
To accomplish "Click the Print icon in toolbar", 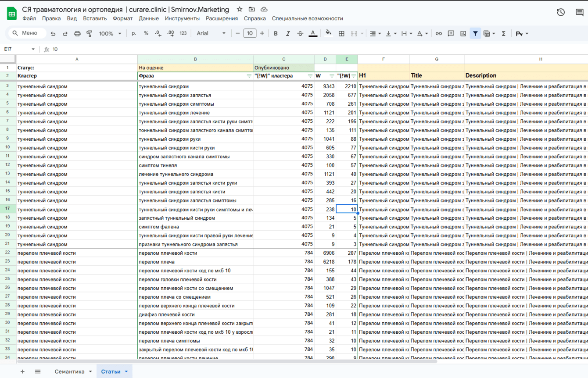I will (77, 34).
